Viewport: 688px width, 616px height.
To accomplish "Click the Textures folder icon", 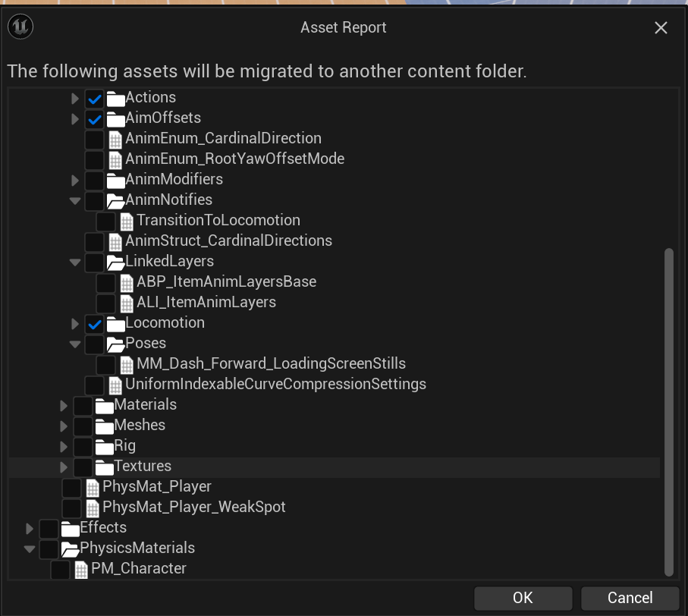I will [105, 468].
